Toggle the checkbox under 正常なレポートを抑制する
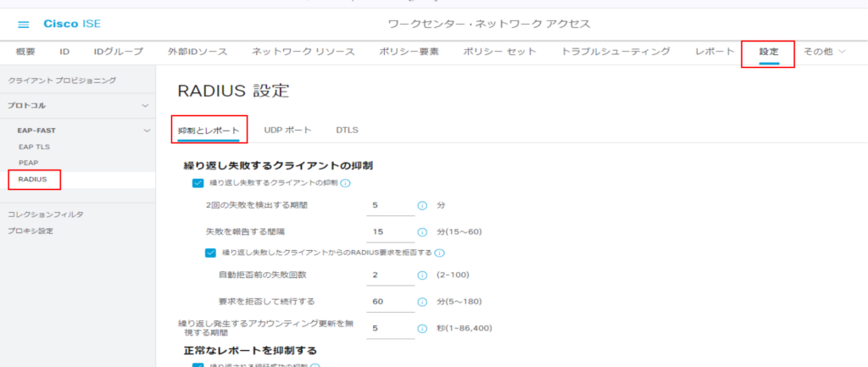 click(x=198, y=365)
